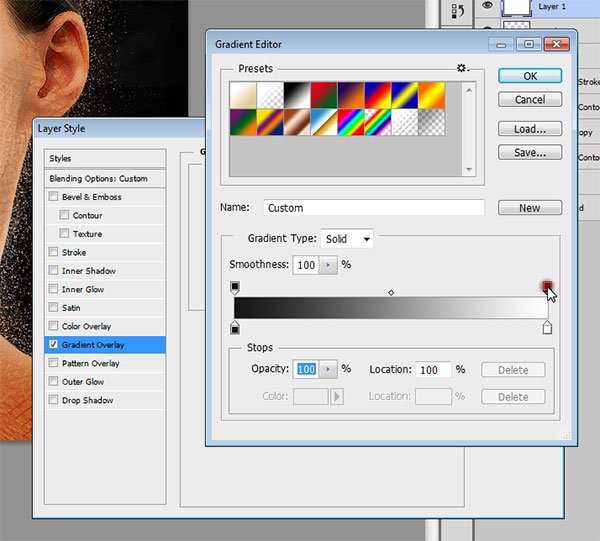
Task: Expand the Smoothness percentage flyout arrow
Action: pos(328,265)
